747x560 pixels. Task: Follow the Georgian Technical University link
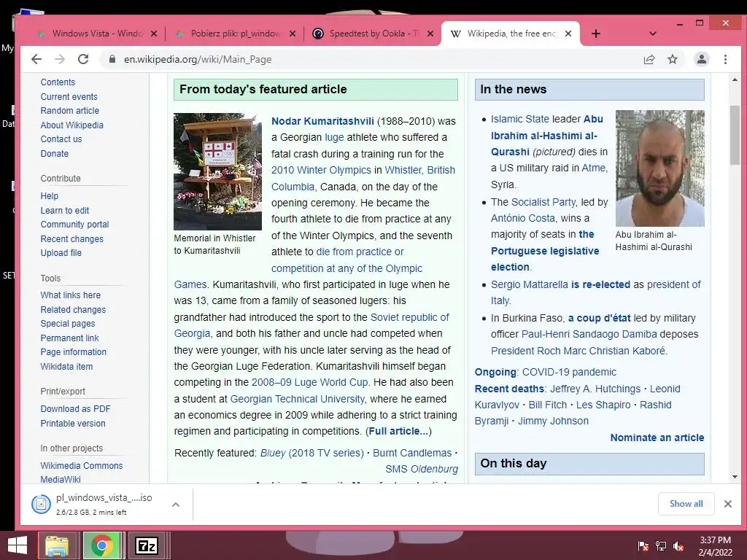298,399
